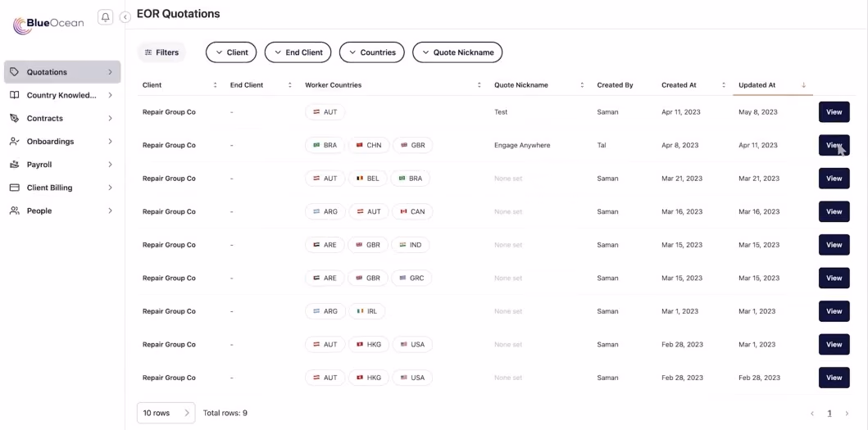Viewport: 868px width, 430px height.
Task: Open Onboardings in the sidebar
Action: (62, 142)
